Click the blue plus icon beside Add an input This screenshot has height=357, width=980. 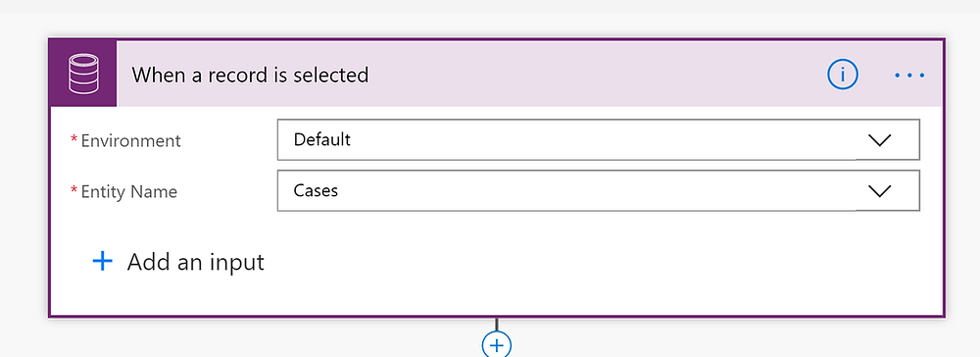click(103, 261)
